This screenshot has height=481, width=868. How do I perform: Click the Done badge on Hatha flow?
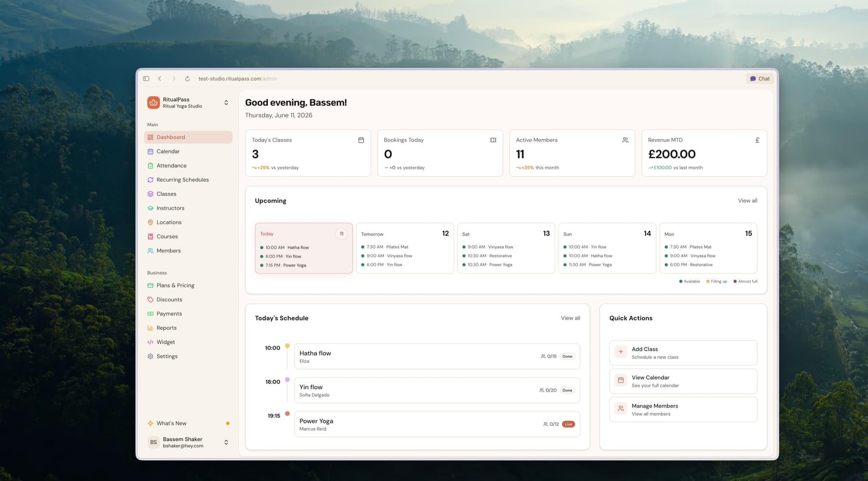[568, 357]
